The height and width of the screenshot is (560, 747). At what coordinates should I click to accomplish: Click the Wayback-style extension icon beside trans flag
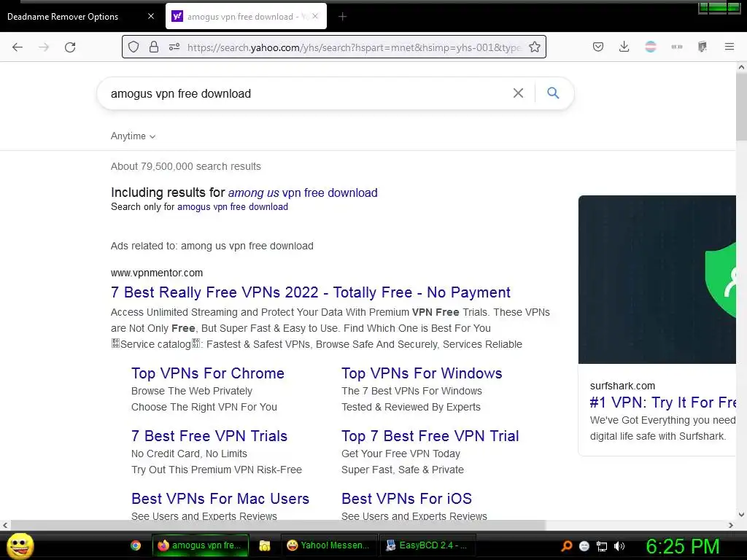676,47
